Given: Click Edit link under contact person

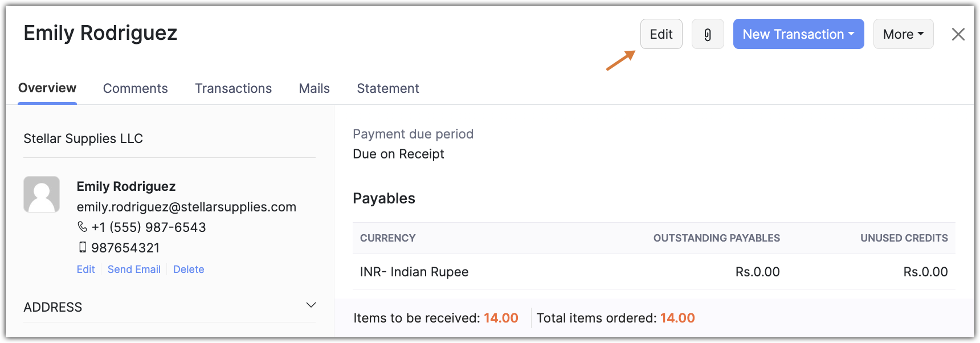Looking at the screenshot, I should (85, 269).
